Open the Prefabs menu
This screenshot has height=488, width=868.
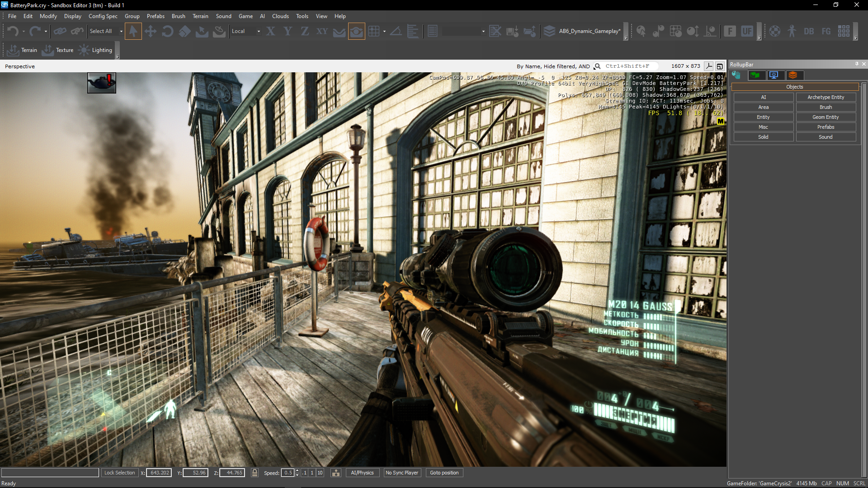(x=156, y=16)
